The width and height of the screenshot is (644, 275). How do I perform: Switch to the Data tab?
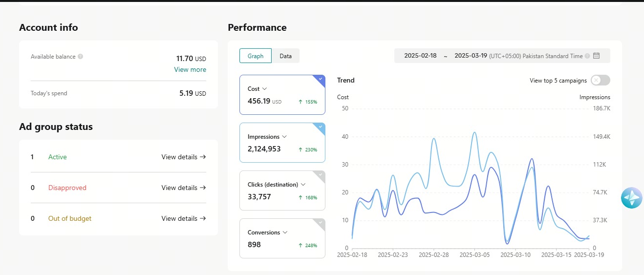(285, 56)
